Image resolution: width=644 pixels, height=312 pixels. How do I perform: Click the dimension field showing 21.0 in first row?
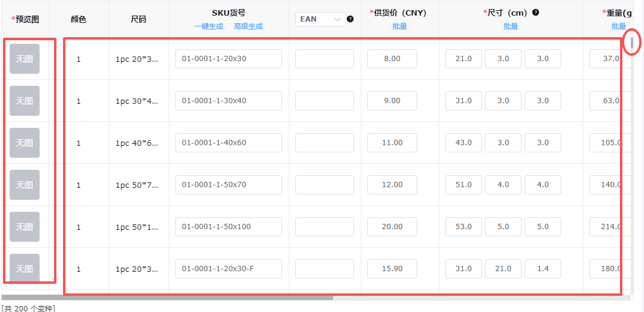tap(464, 59)
